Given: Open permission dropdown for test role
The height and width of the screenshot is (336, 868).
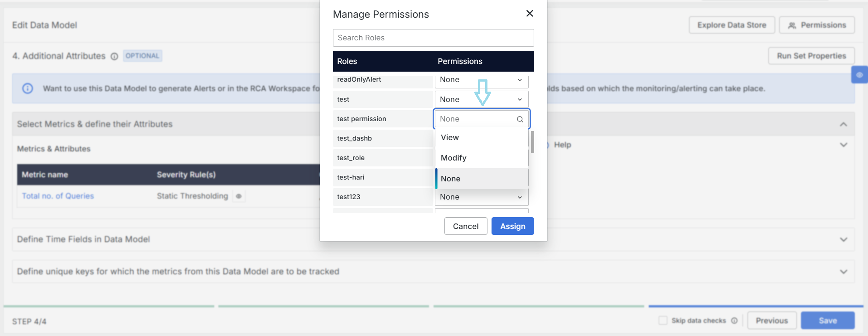Looking at the screenshot, I should 481,99.
